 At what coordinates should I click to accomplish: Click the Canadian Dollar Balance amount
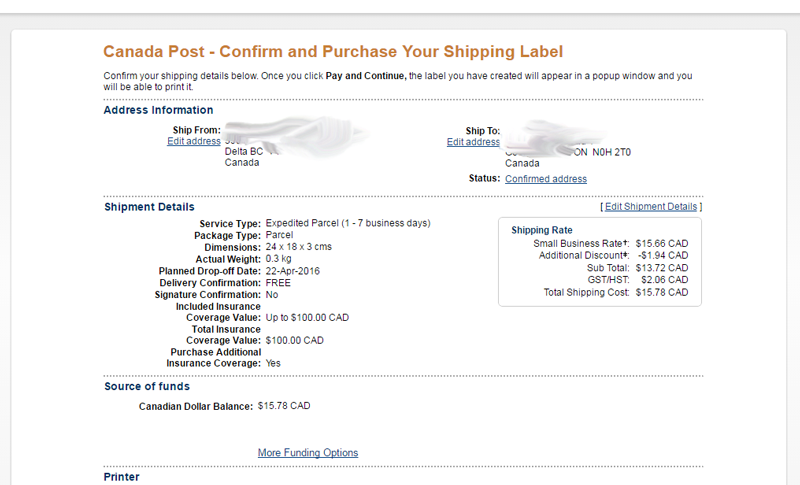click(x=284, y=406)
